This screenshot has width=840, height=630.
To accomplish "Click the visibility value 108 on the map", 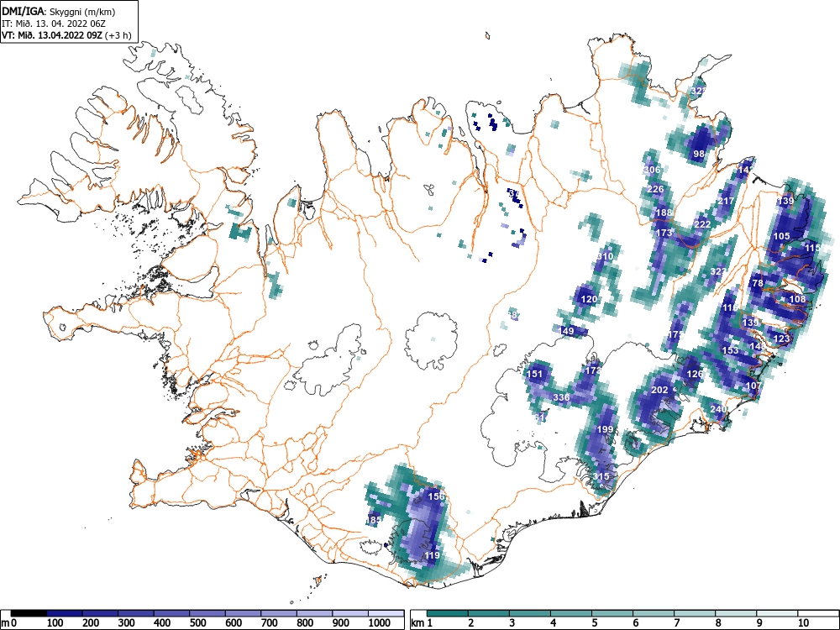I will coord(797,299).
